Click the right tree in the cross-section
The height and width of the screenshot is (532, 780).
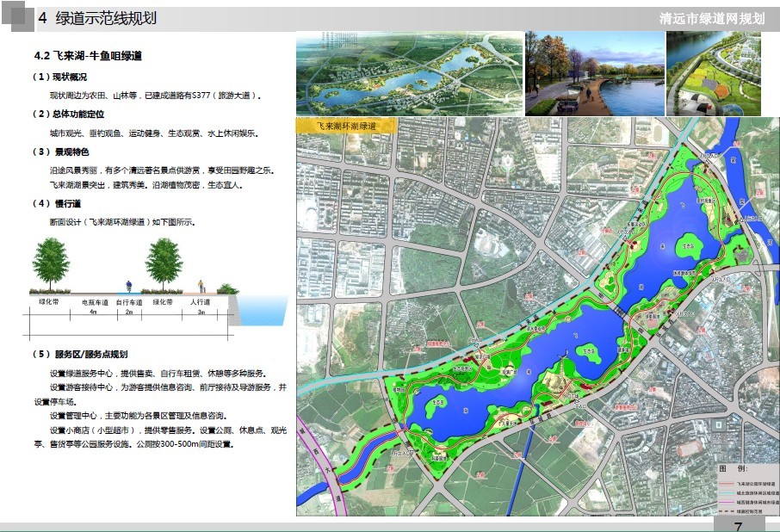(x=163, y=263)
